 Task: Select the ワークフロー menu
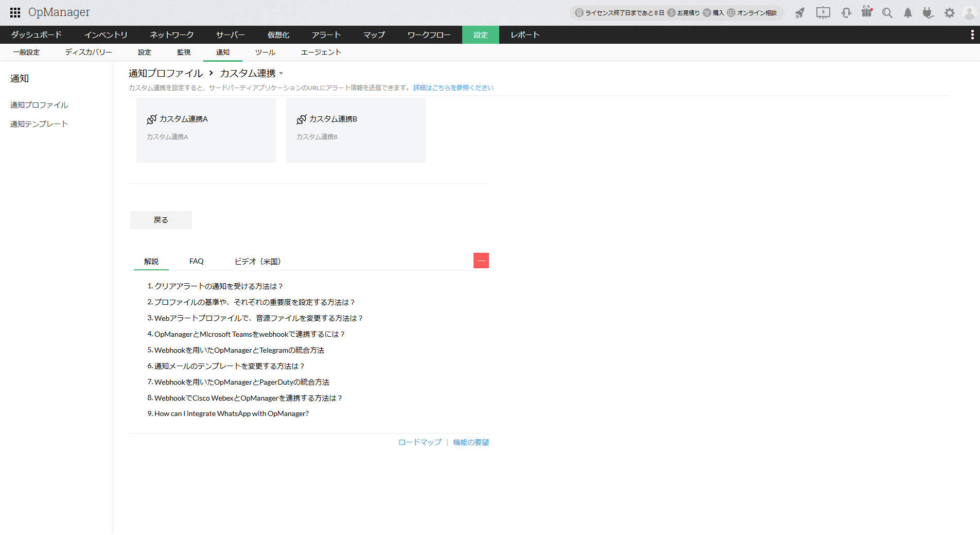(x=429, y=34)
